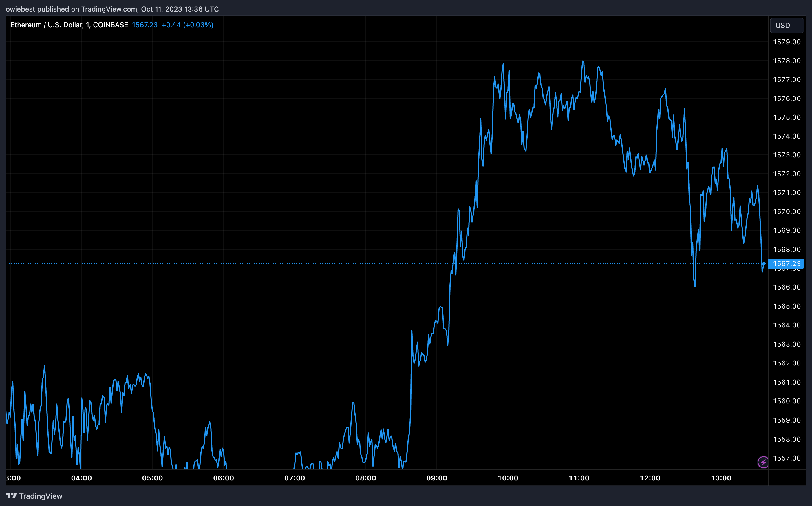
Task: Open the USD currency selector
Action: (x=787, y=26)
